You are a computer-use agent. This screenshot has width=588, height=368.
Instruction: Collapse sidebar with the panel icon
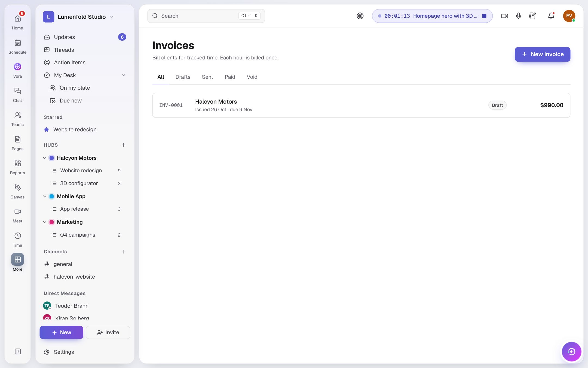click(18, 351)
